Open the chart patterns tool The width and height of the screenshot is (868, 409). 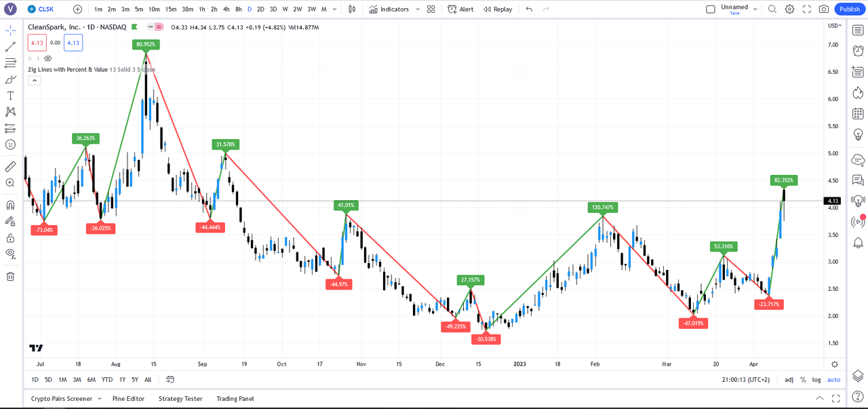(x=10, y=112)
